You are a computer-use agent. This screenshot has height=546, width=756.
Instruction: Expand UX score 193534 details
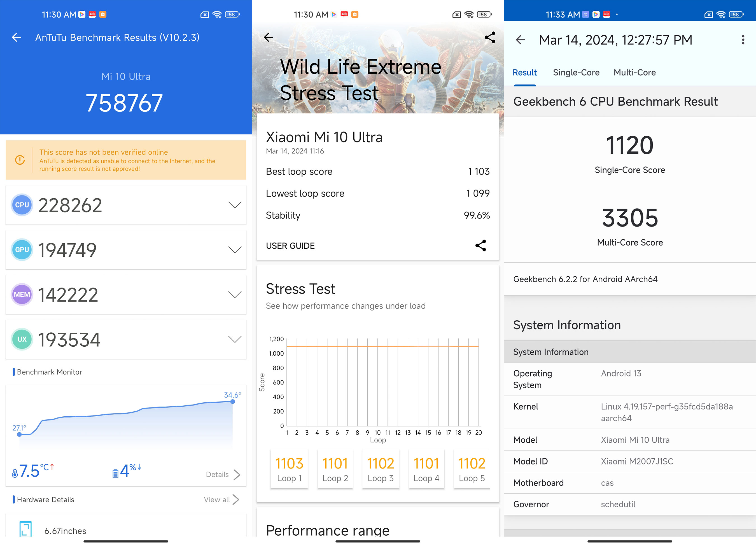[235, 339]
